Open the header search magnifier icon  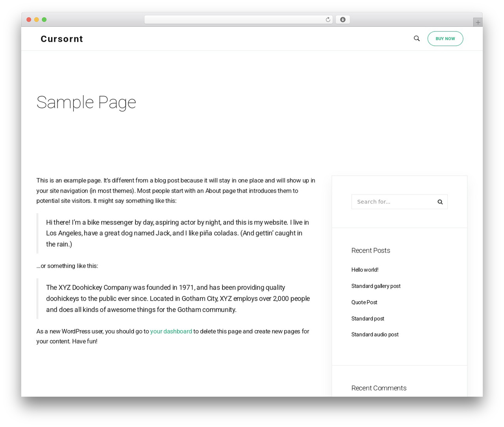tap(417, 38)
